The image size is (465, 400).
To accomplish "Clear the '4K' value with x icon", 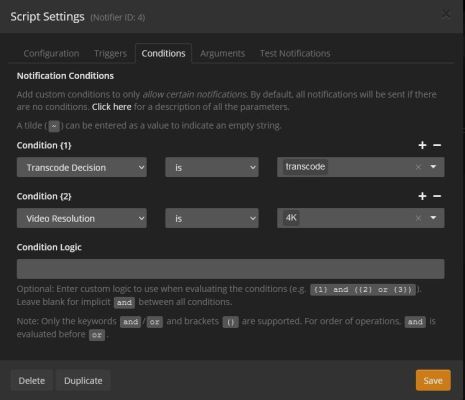I will (x=418, y=218).
